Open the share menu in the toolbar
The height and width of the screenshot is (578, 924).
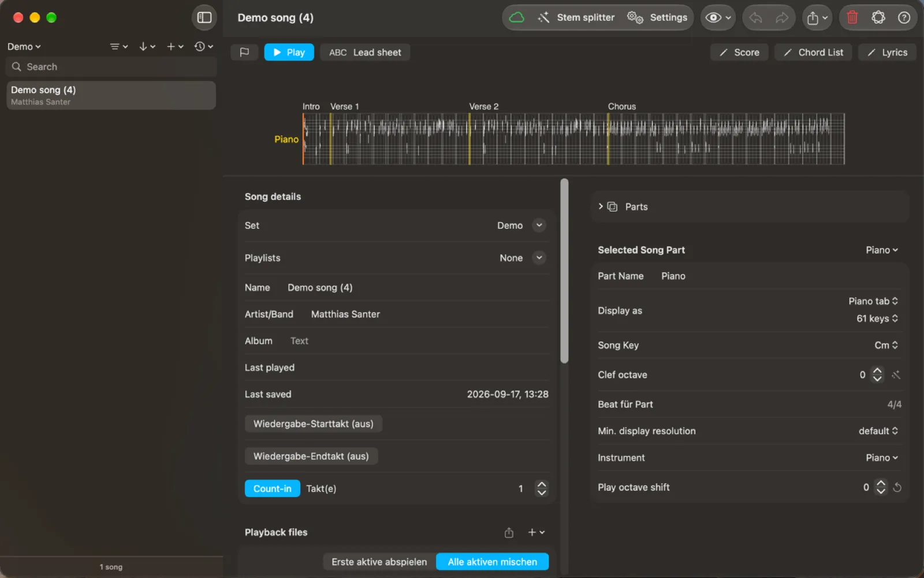click(817, 18)
